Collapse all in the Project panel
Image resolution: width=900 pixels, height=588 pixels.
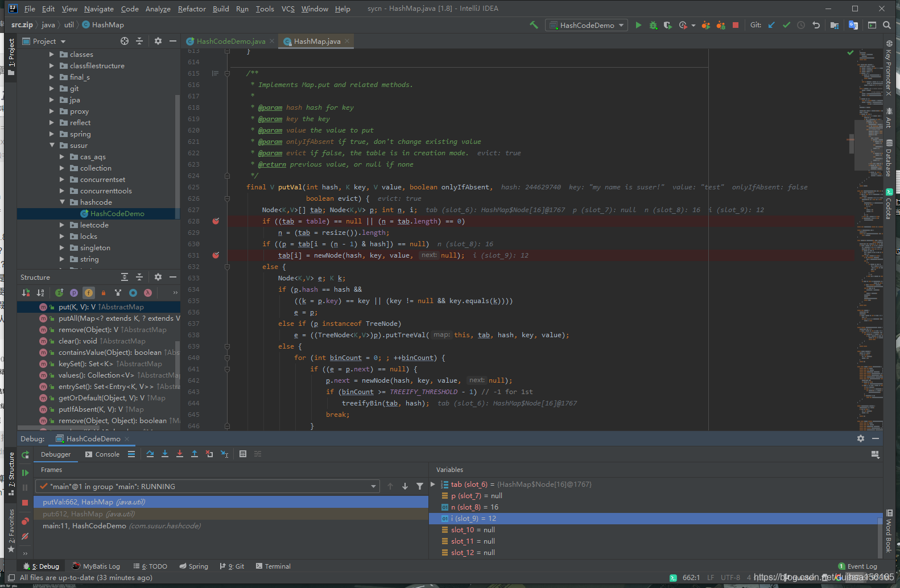(x=139, y=41)
